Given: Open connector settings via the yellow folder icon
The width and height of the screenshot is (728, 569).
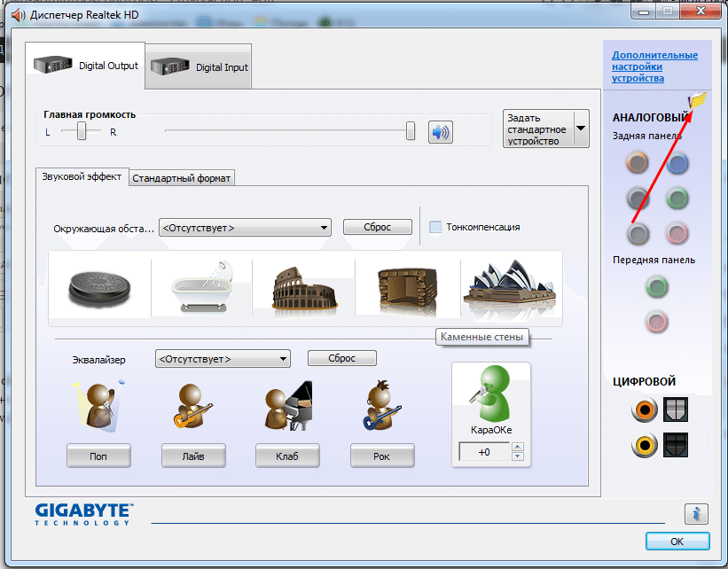Looking at the screenshot, I should [697, 100].
